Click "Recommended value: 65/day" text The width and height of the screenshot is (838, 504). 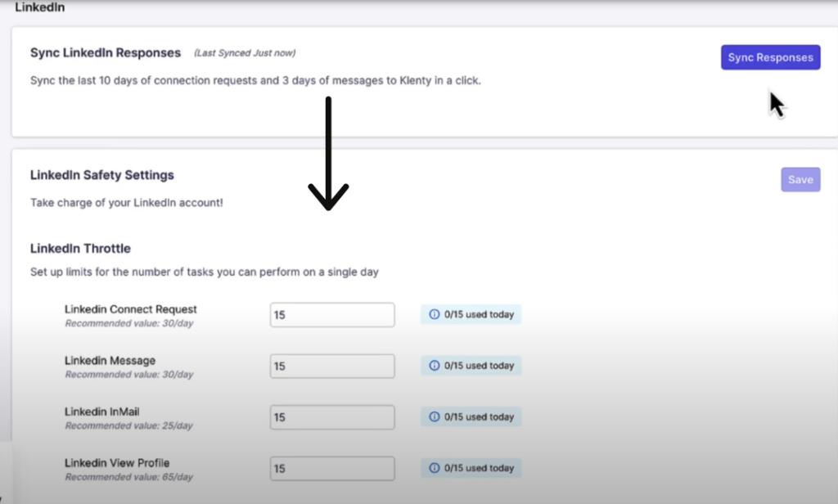(128, 477)
